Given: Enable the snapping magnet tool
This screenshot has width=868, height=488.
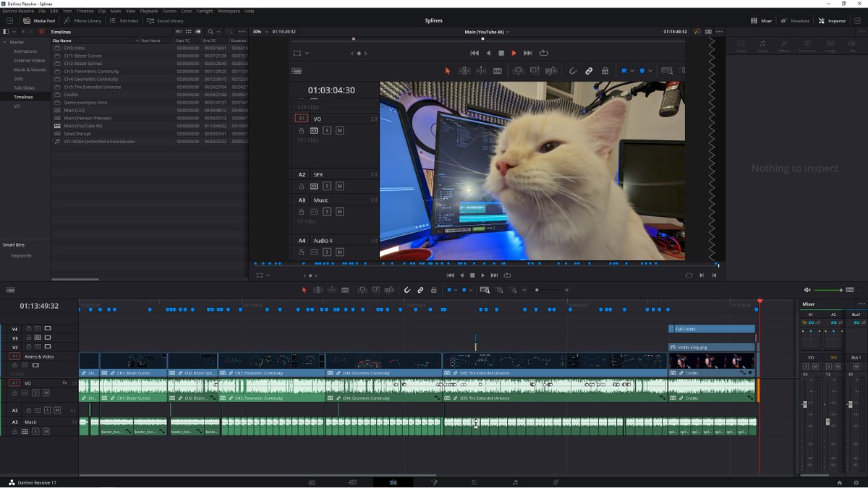Looking at the screenshot, I should (407, 289).
